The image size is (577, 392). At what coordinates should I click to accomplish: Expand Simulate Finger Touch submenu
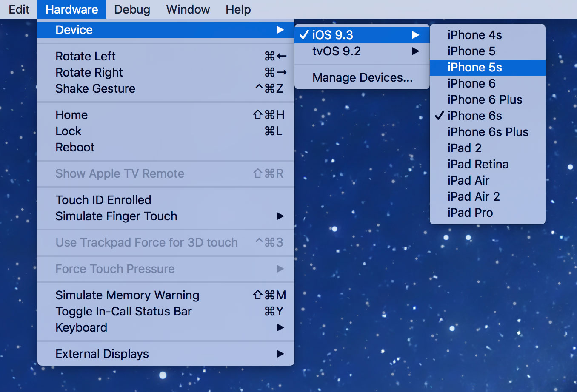[x=166, y=216]
